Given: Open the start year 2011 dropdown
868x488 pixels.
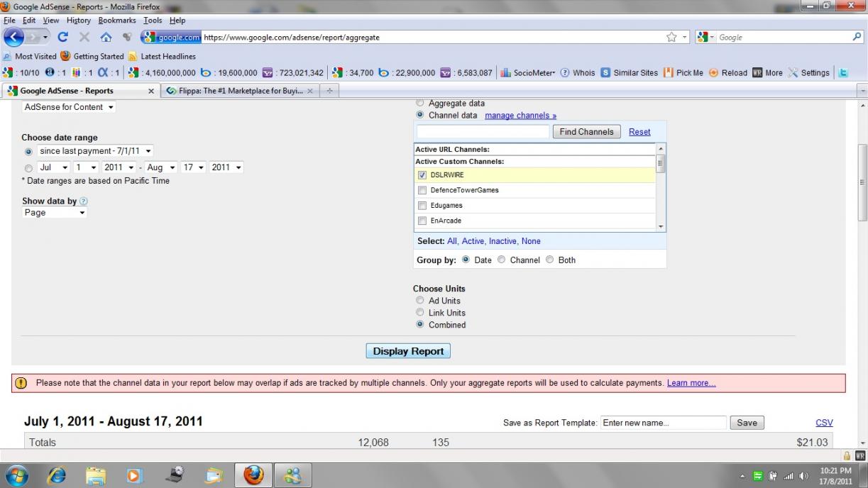Looking at the screenshot, I should (119, 167).
